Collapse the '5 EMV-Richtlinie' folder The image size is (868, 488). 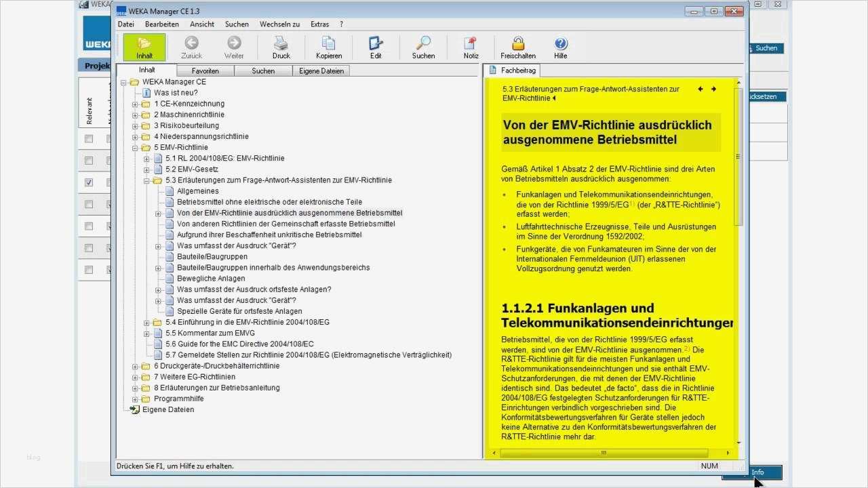[135, 148]
